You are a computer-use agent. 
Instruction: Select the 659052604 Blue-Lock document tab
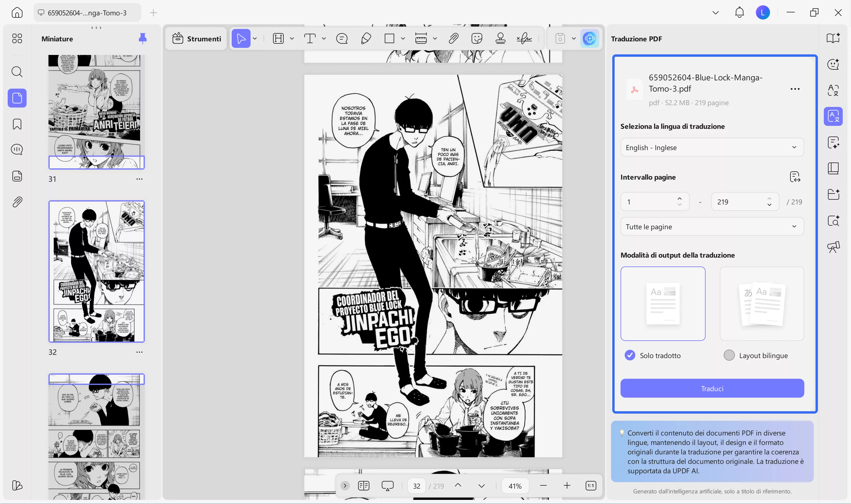[x=87, y=13]
